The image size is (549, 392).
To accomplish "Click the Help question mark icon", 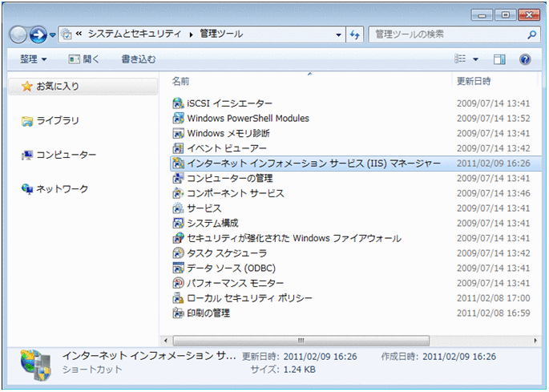I will [x=525, y=59].
